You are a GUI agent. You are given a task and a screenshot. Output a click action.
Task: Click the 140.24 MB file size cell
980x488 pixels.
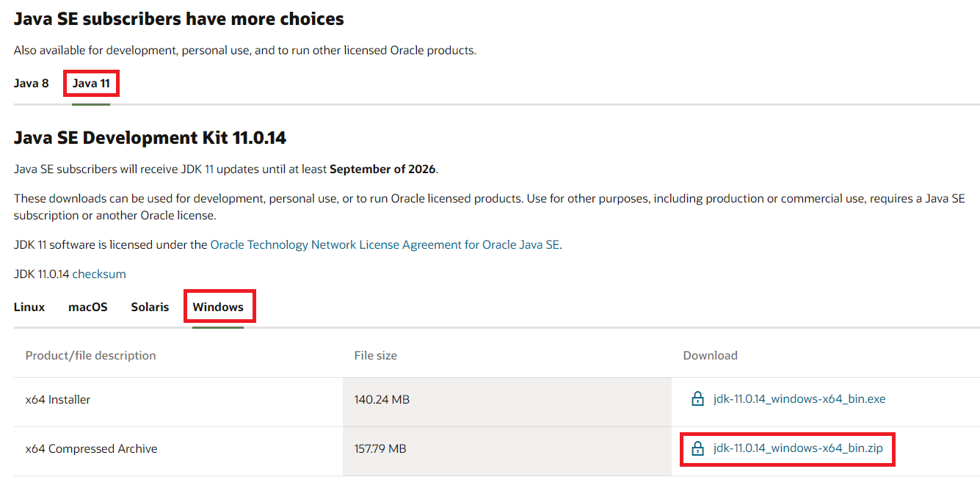(382, 400)
